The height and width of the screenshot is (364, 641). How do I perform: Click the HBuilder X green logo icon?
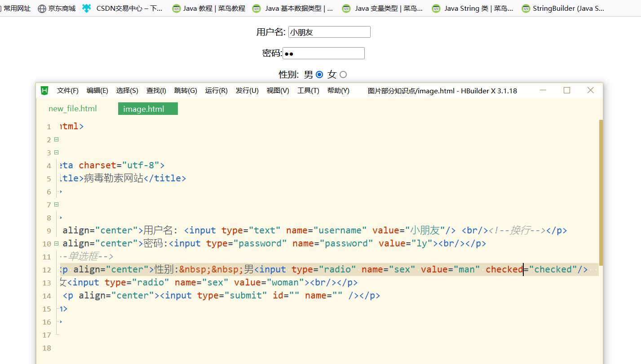(x=44, y=91)
